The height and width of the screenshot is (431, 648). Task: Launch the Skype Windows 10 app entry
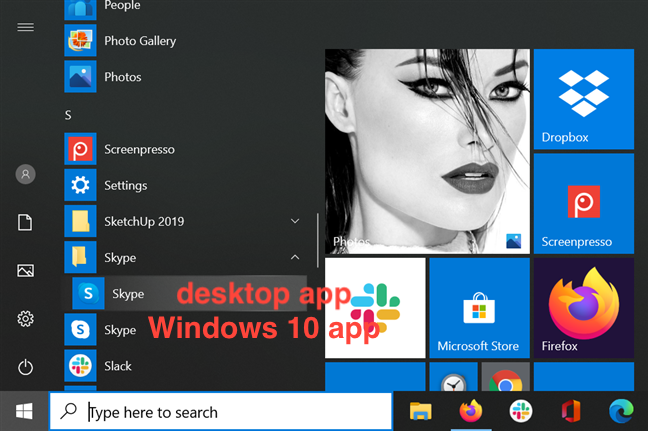pos(185,330)
